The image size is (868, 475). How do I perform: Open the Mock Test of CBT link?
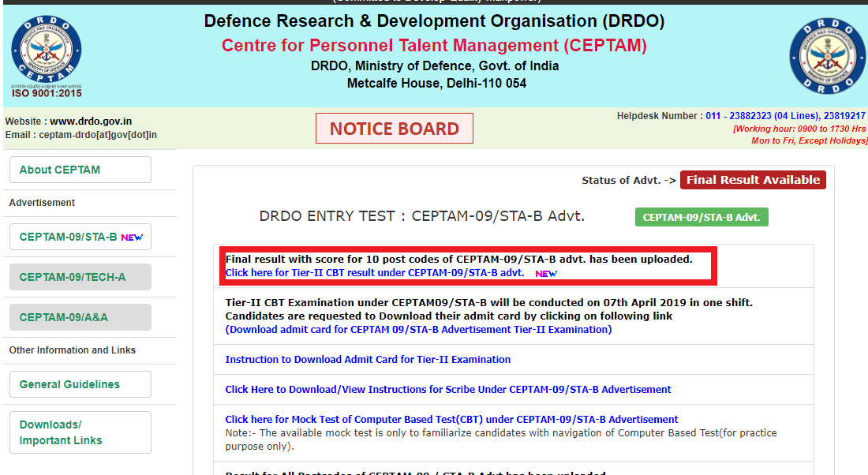pos(451,419)
